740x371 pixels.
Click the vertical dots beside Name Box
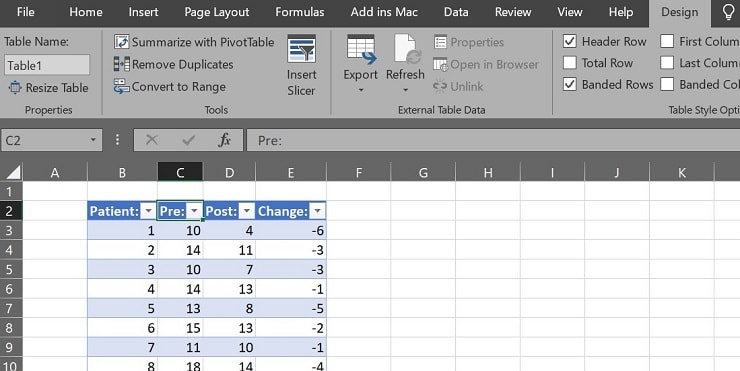pyautogui.click(x=118, y=140)
